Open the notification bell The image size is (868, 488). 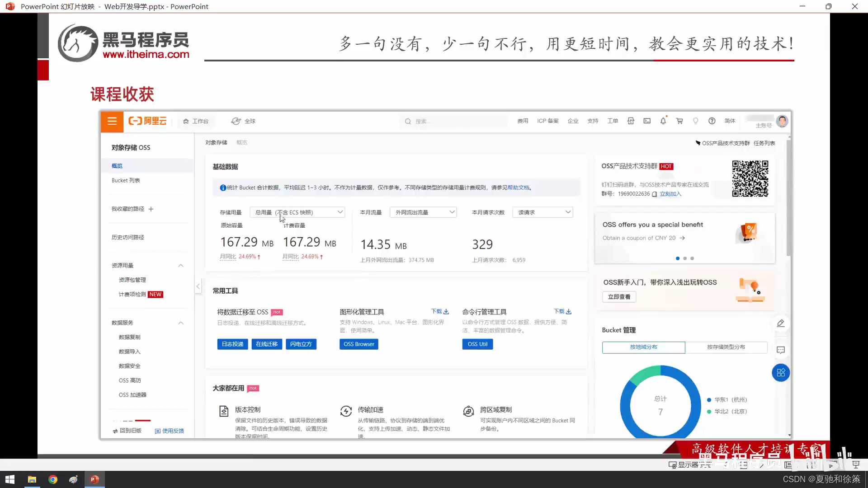pyautogui.click(x=663, y=121)
